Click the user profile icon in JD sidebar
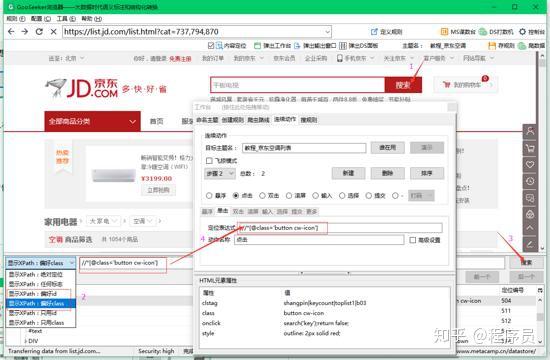Viewport: 550px width, 360px height. (530, 131)
